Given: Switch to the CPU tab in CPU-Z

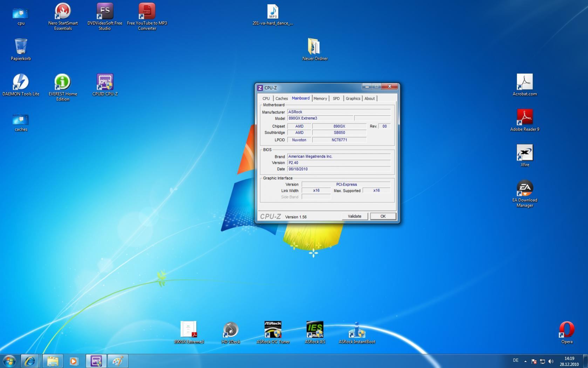Looking at the screenshot, I should pos(266,99).
